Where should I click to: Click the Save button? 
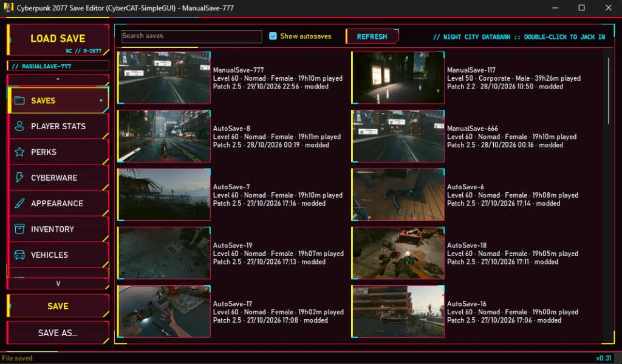pyautogui.click(x=58, y=306)
